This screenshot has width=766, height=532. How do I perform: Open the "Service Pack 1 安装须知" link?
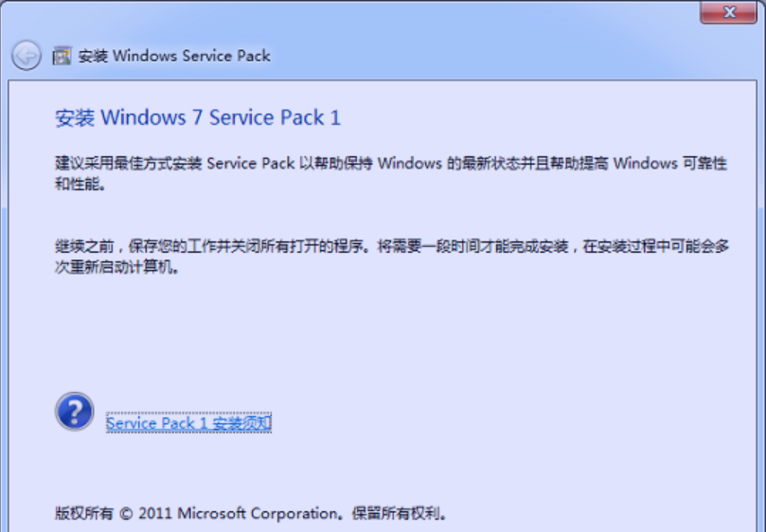coord(188,423)
